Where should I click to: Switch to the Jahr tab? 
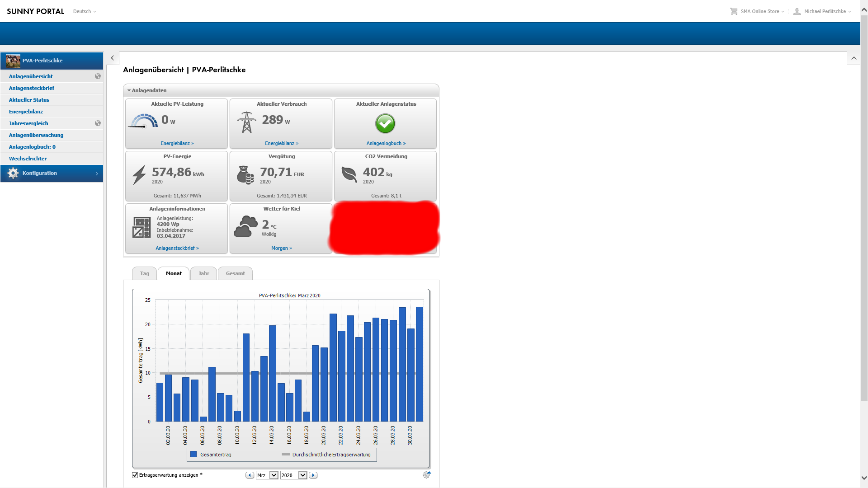203,273
